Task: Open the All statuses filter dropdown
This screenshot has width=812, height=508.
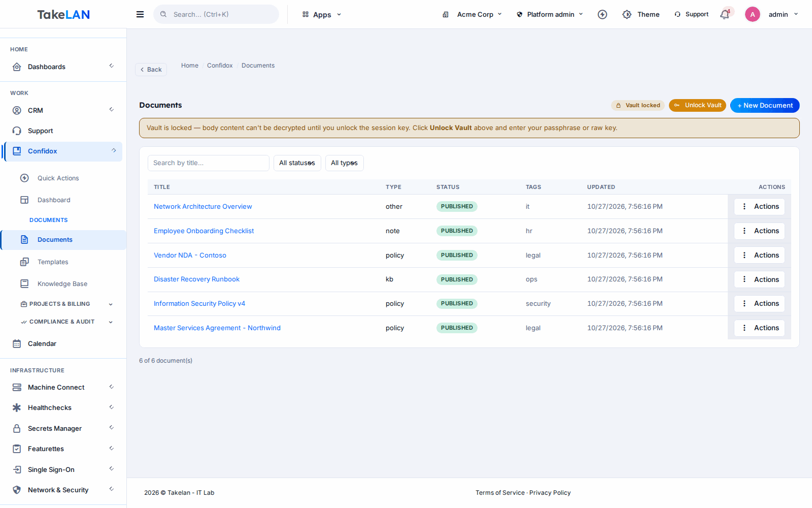Action: pos(297,163)
